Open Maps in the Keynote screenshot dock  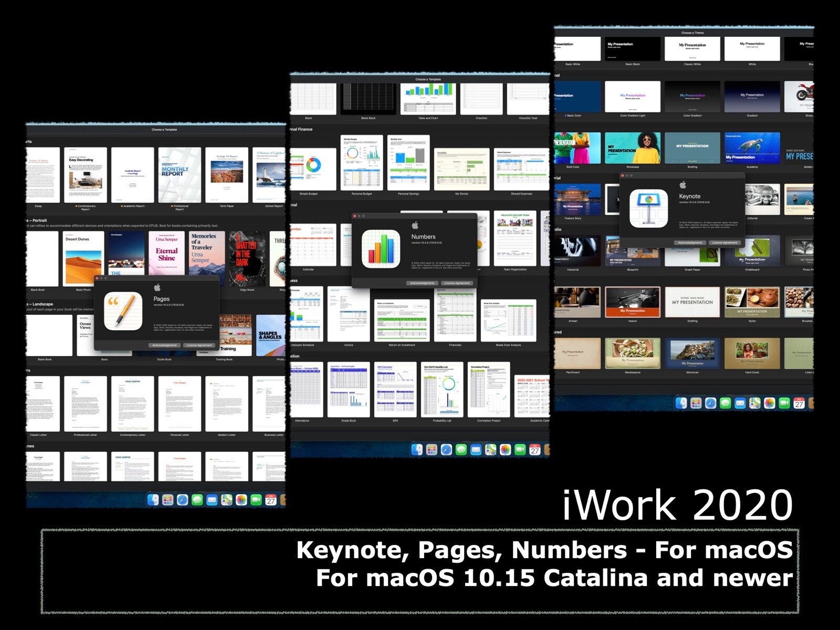[x=754, y=403]
